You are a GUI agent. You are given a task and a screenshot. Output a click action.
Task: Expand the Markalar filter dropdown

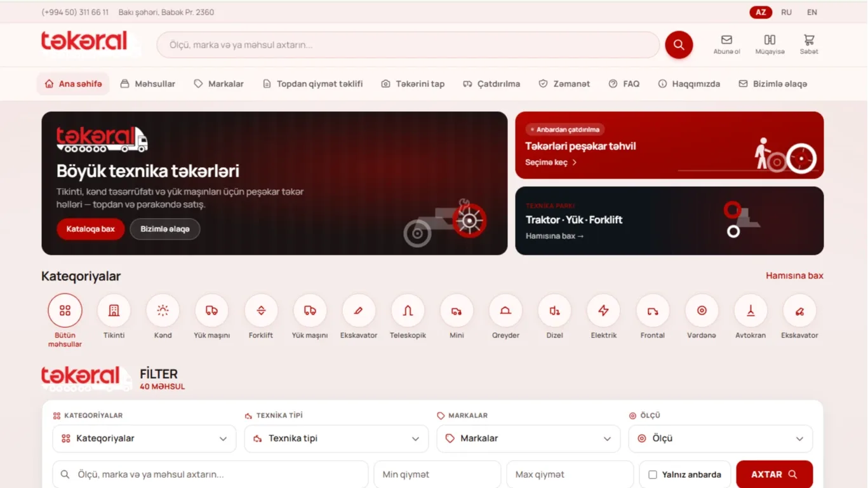point(528,438)
